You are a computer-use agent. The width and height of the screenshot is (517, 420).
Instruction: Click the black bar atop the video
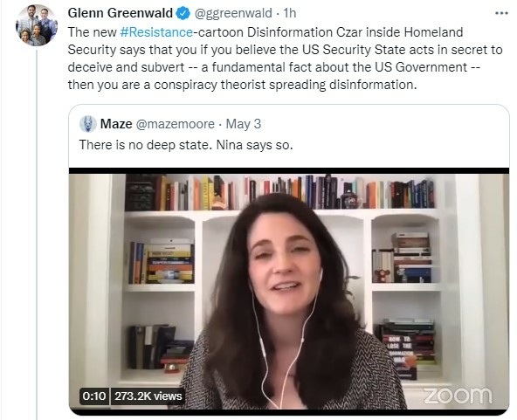289,171
